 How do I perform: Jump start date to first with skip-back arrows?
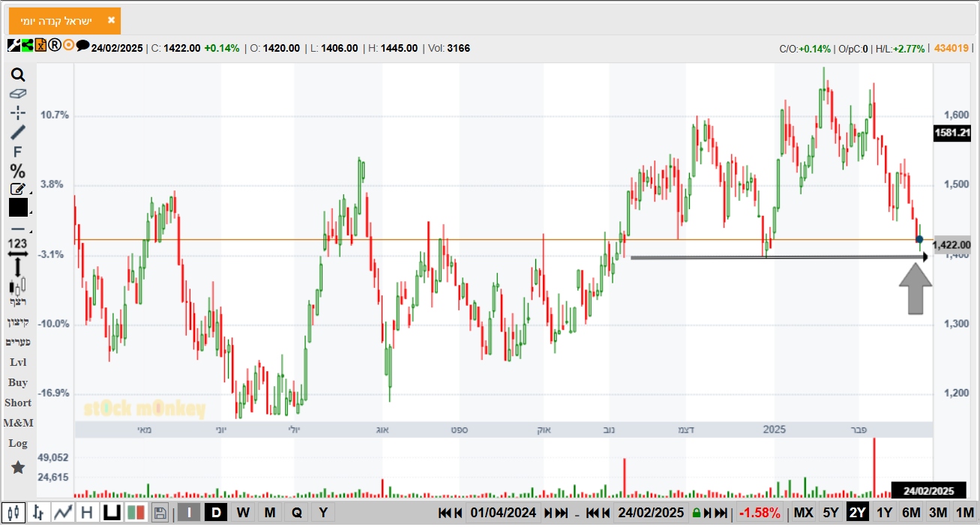[x=445, y=513]
